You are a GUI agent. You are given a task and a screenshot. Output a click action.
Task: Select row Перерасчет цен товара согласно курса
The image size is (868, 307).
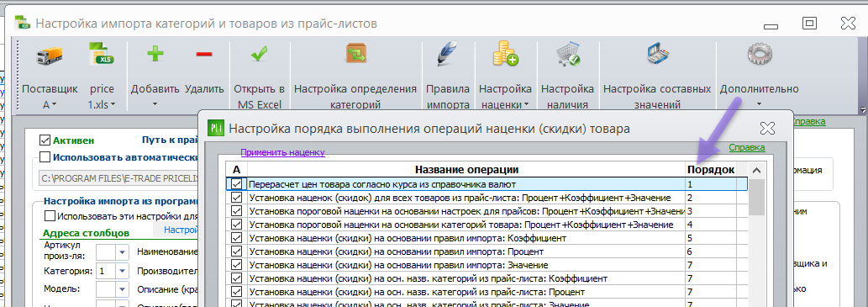coord(487,184)
